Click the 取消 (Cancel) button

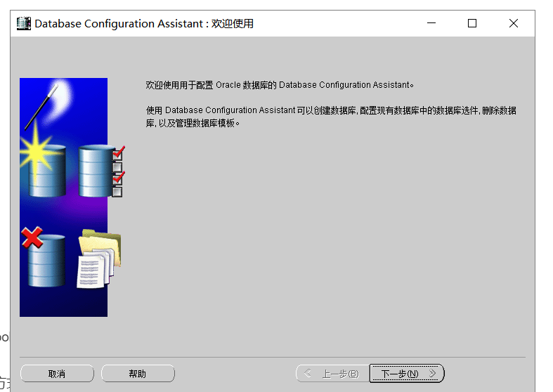[x=57, y=373]
